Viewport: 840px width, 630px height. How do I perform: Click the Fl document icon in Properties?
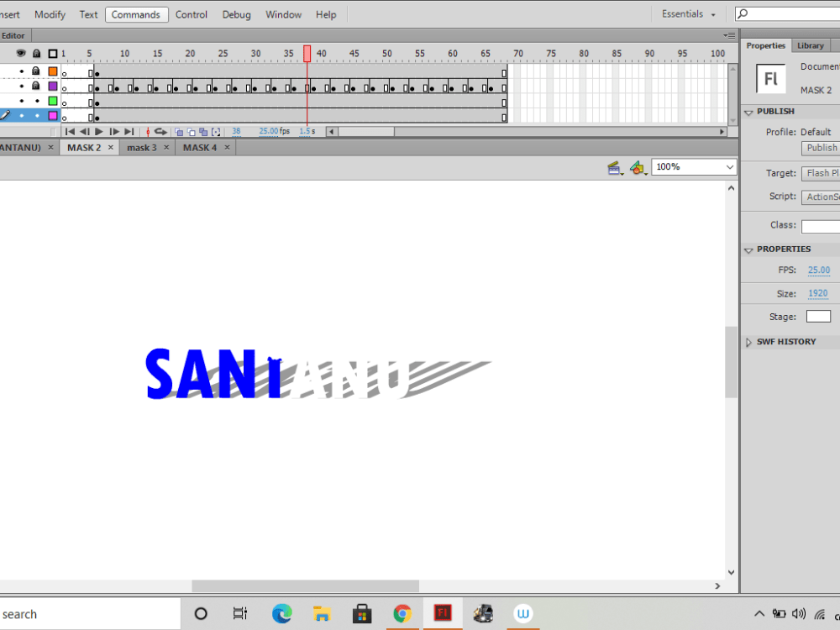click(770, 79)
